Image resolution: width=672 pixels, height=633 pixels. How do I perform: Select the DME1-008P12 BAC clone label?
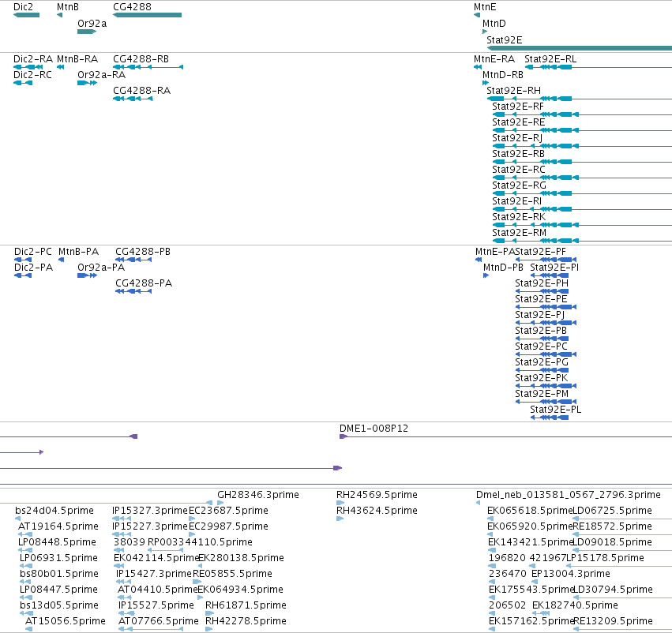click(374, 429)
